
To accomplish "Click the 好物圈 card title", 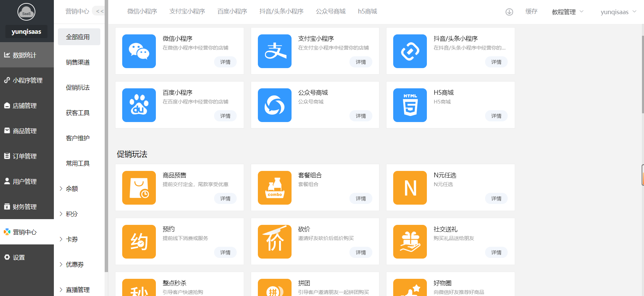I will (442, 283).
